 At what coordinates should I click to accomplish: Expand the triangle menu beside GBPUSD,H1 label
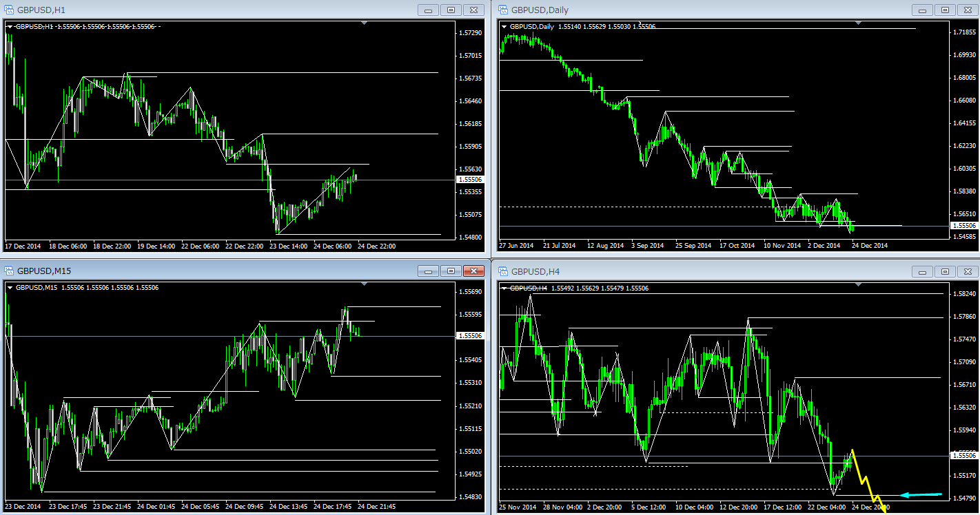pyautogui.click(x=10, y=27)
